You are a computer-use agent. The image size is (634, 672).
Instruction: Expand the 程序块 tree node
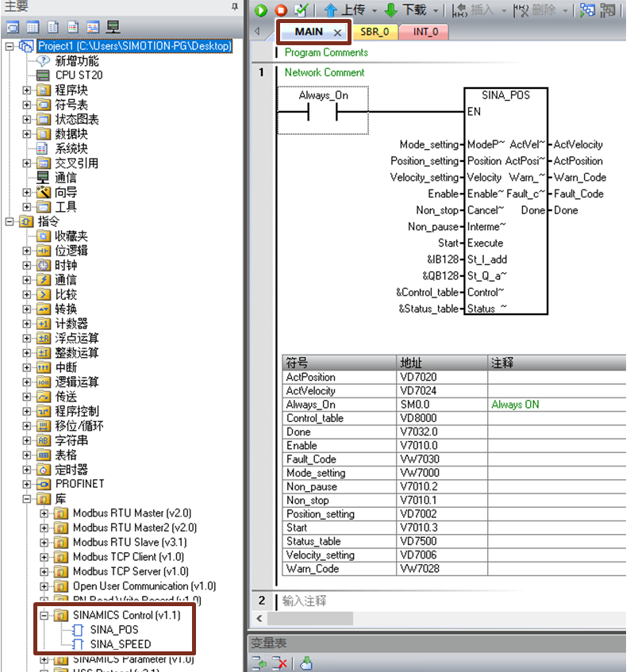click(27, 90)
